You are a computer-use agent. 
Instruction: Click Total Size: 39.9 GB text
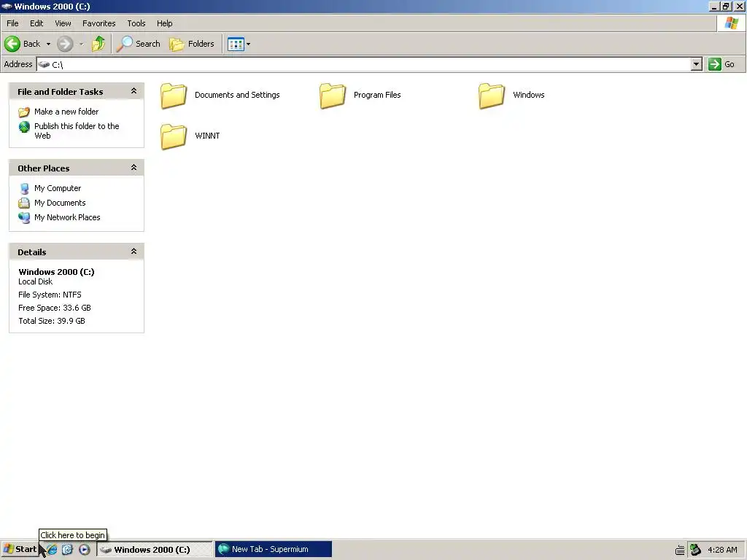click(52, 321)
